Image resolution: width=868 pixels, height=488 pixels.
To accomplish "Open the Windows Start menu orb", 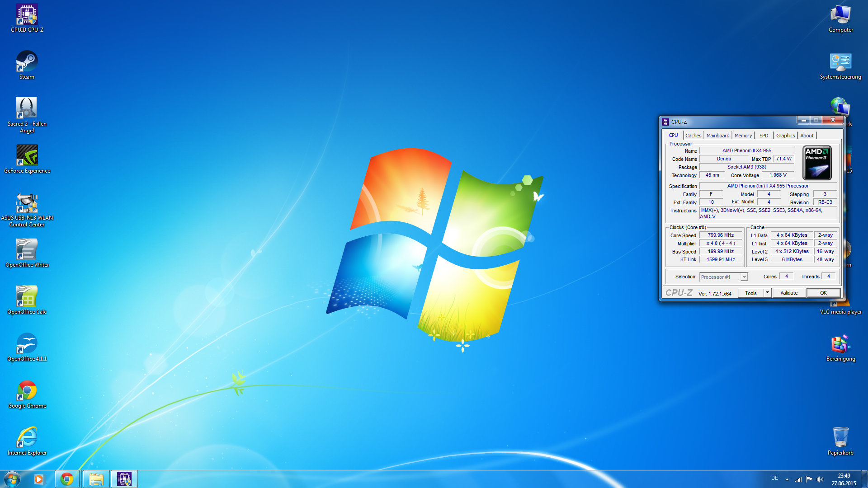I will tap(12, 479).
